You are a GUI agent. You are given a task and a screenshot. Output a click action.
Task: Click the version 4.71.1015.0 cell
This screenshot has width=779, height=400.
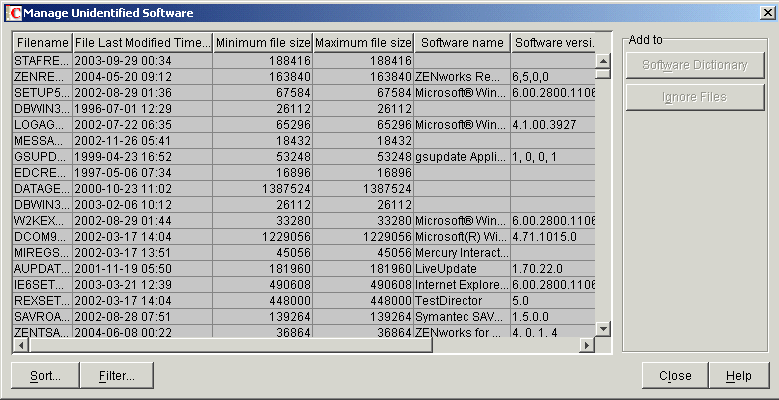click(x=553, y=237)
